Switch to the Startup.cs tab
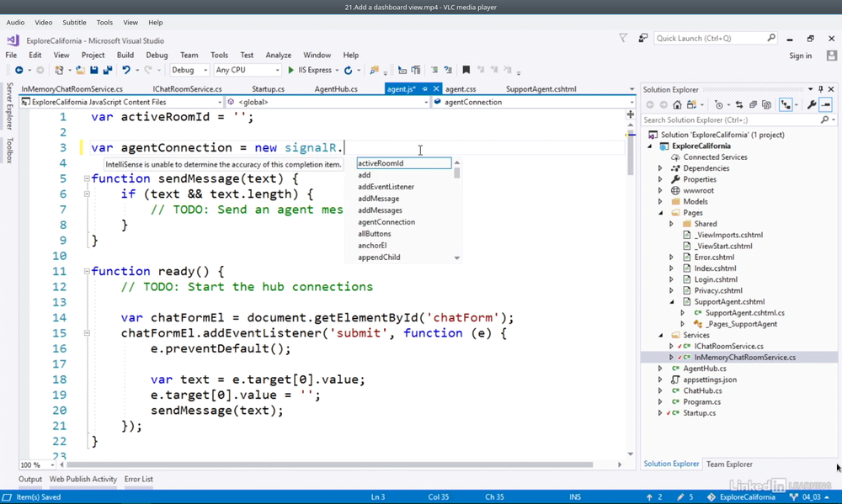Screen dimensions: 842x504 pyautogui.click(x=268, y=89)
